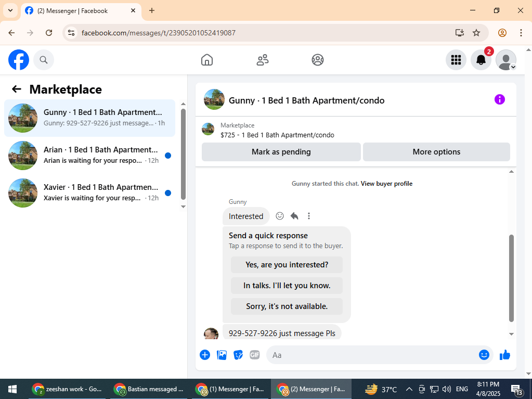532x399 pixels.
Task: Open the Facebook menu grid icon
Action: click(456, 60)
